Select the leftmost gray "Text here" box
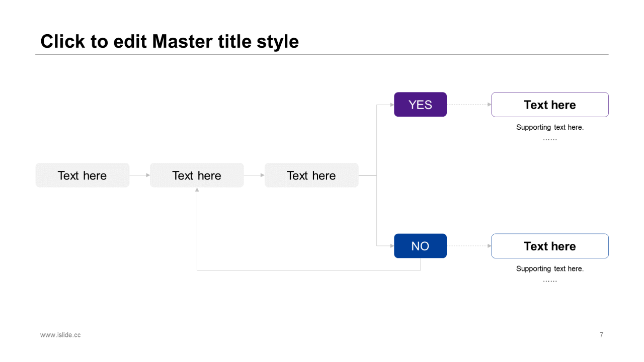The height and width of the screenshot is (362, 644). tap(83, 175)
